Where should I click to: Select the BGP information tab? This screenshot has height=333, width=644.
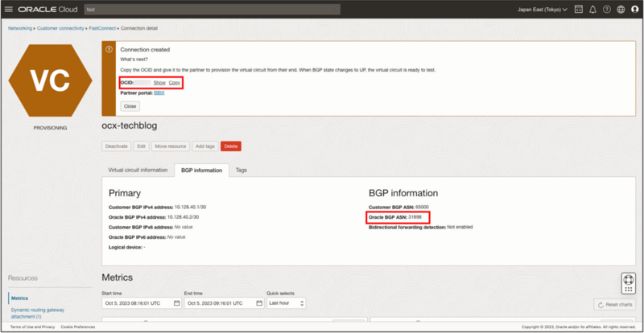pyautogui.click(x=202, y=171)
